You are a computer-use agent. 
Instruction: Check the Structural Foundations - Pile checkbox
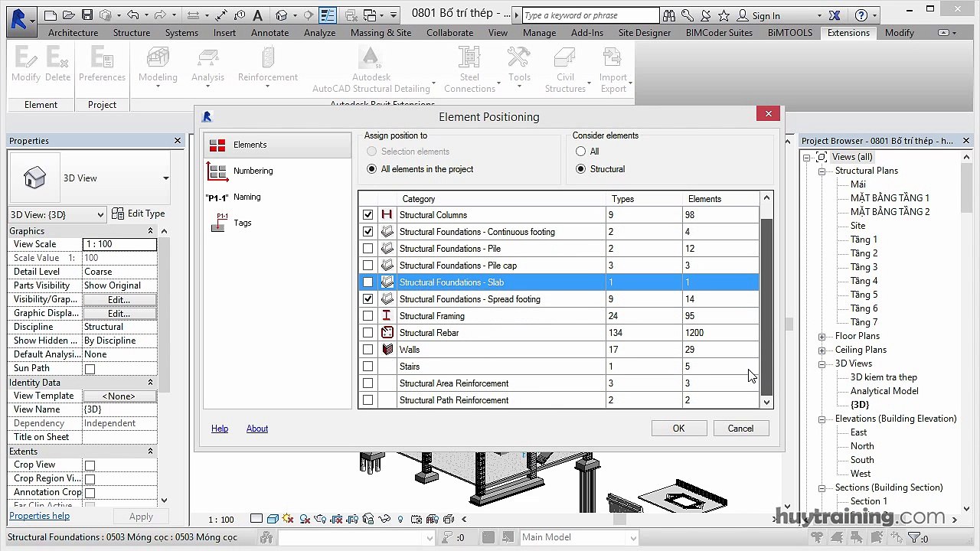coord(368,249)
